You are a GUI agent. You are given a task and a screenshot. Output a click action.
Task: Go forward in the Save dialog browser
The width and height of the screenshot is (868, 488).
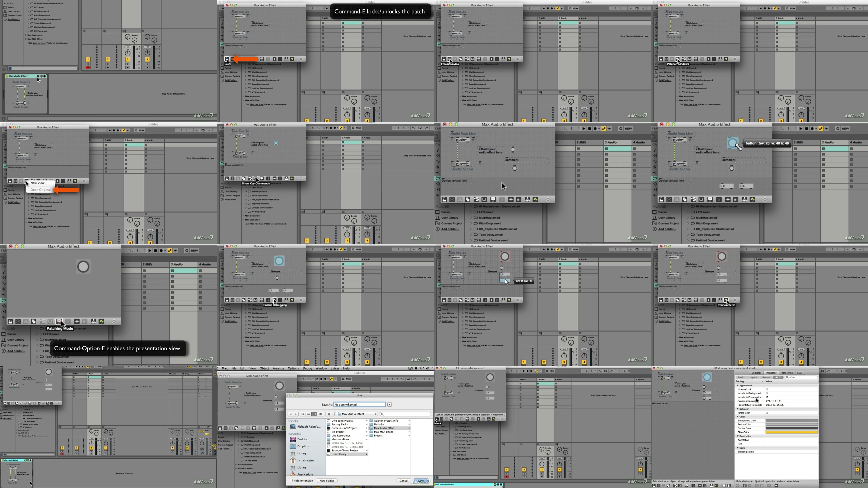(296, 414)
